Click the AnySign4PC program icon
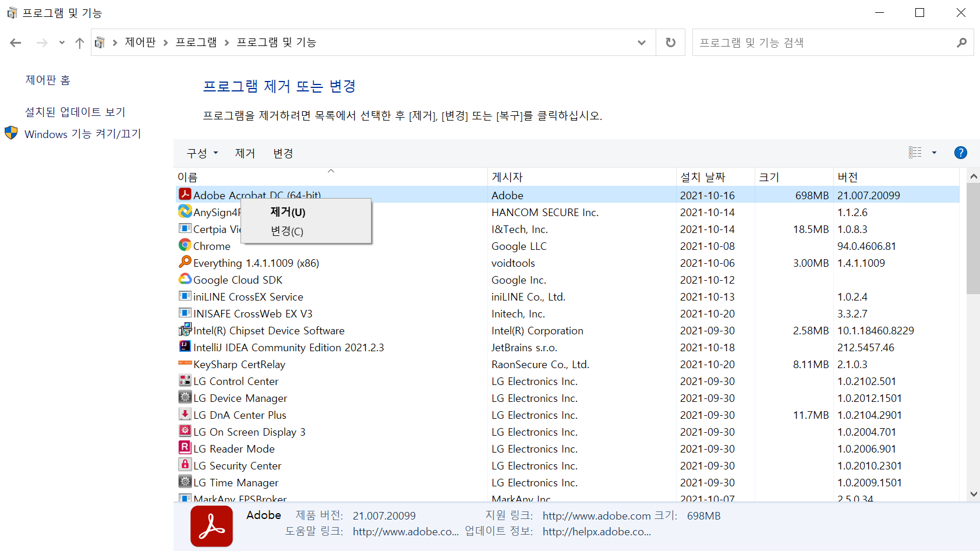 pos(185,211)
